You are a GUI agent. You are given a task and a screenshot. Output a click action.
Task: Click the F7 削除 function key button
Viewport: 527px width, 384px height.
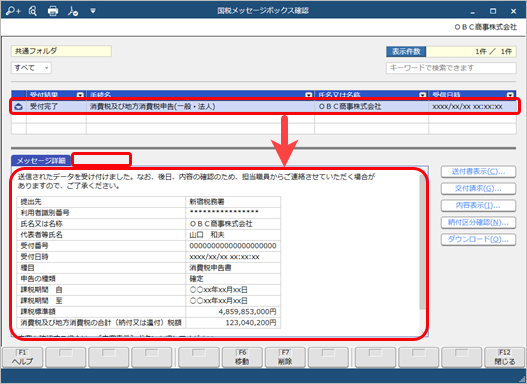285,357
